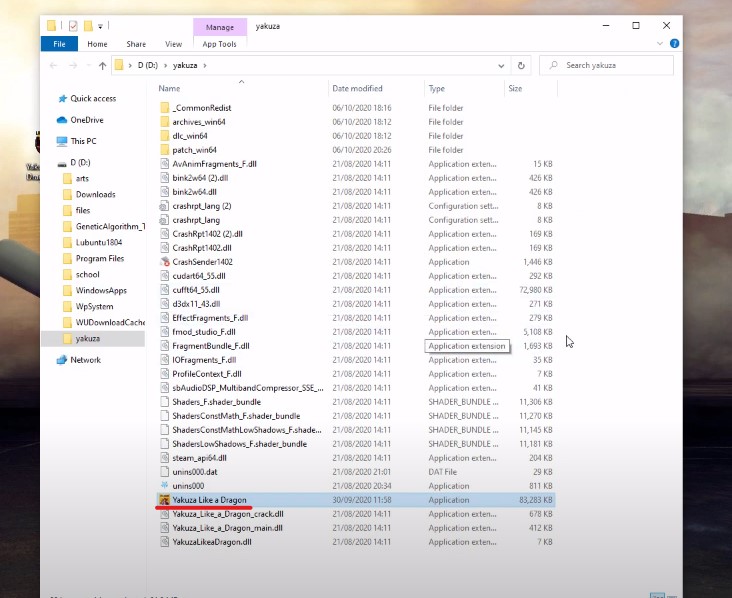Viewport: 732px width, 598px height.
Task: Select the dlc_win64 folder icon
Action: click(x=164, y=136)
